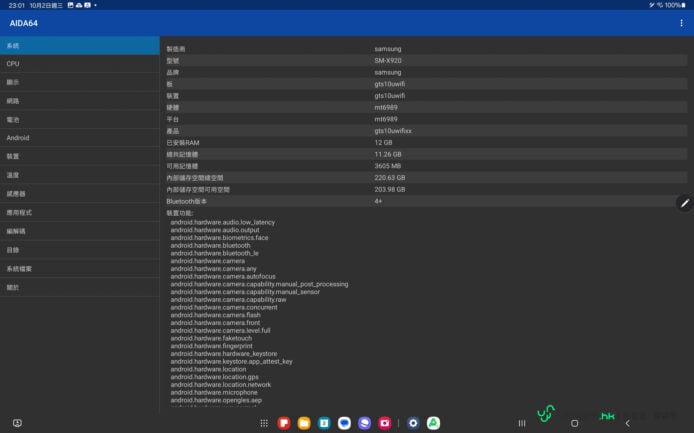Go to 感應器 (Sensors) in sidebar
The height and width of the screenshot is (433, 694).
pyautogui.click(x=80, y=193)
